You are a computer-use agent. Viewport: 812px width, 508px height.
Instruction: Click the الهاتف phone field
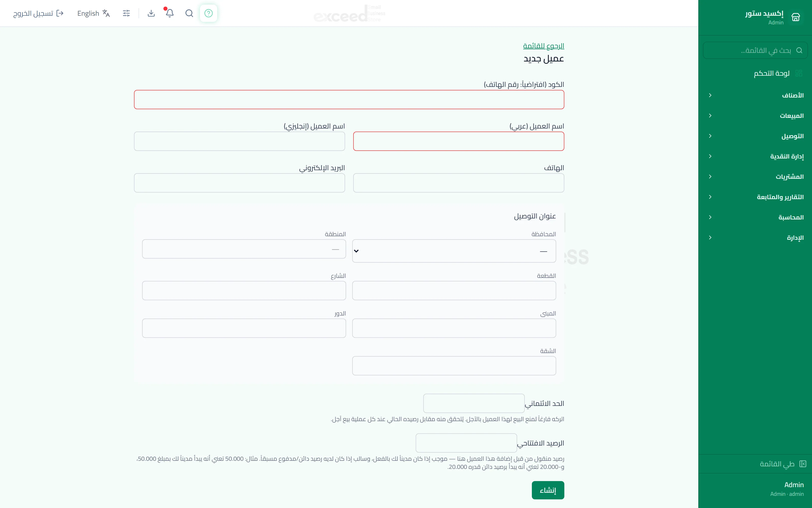[x=458, y=183]
